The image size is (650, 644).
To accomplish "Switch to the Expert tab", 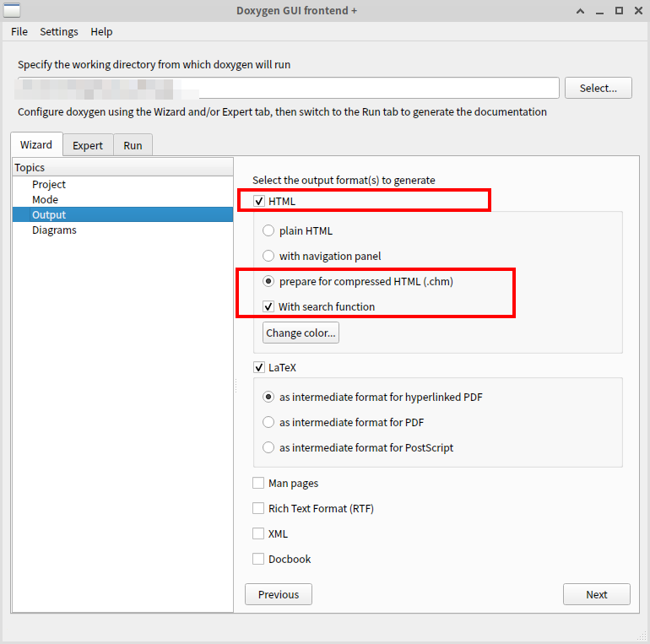I will point(88,145).
